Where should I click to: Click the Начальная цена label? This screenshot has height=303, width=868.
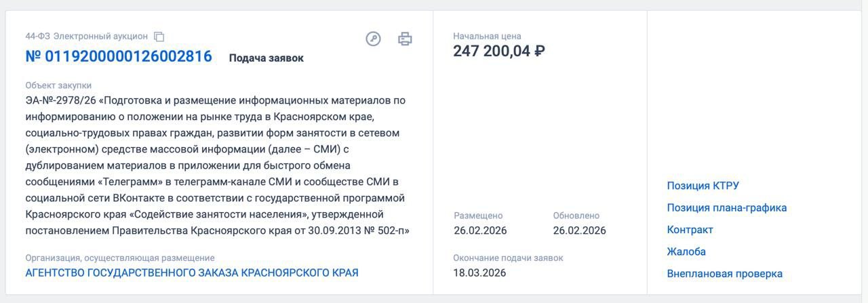click(487, 36)
